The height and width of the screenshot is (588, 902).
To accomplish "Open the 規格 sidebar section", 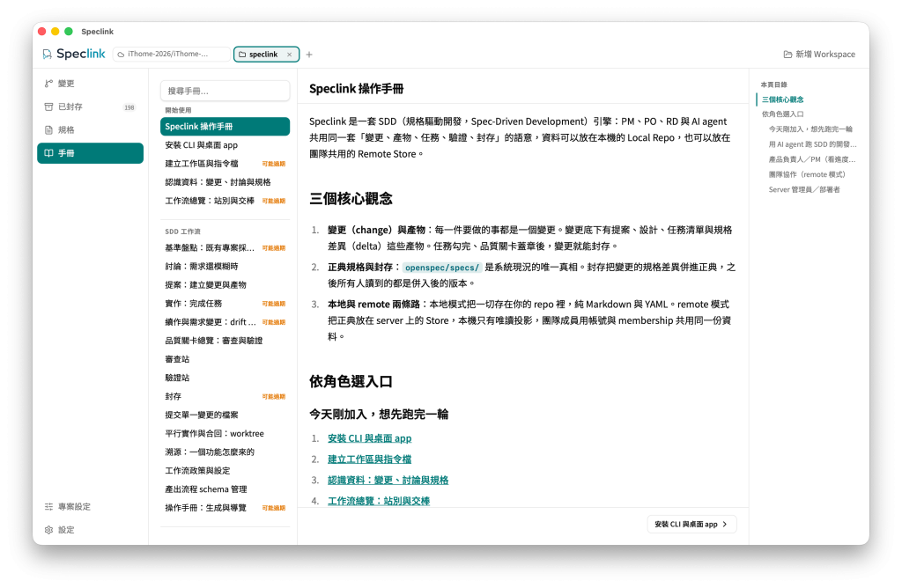I will [x=91, y=130].
